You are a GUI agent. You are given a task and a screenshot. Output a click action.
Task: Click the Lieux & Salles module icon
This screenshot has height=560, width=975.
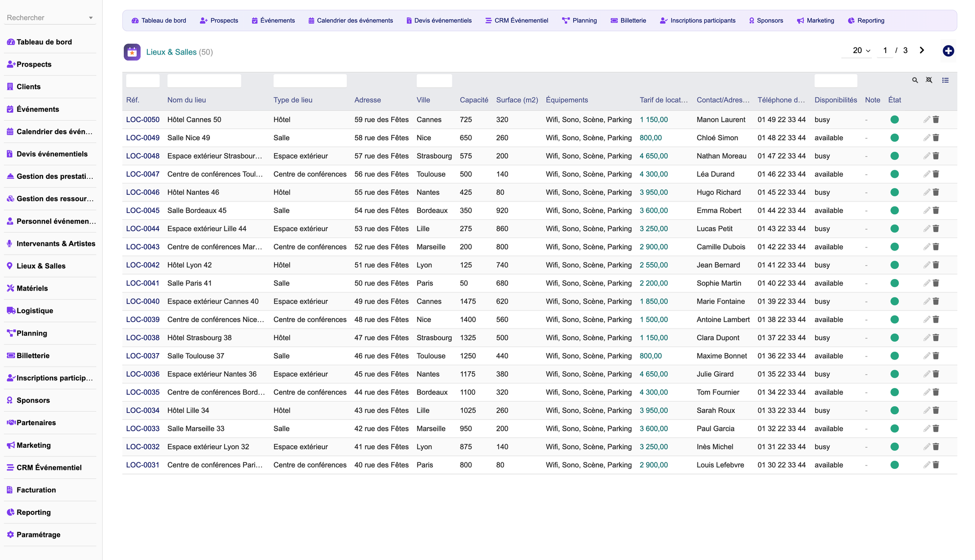click(132, 52)
